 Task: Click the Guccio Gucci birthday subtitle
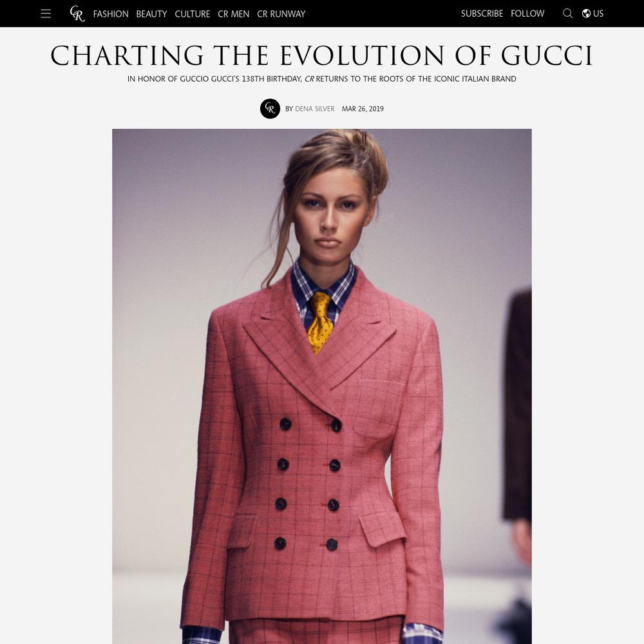click(321, 79)
